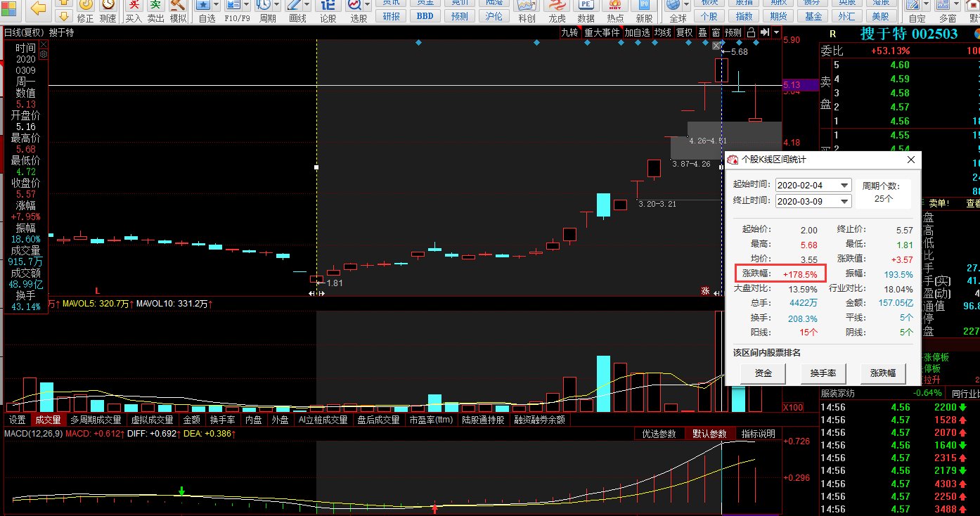Click the 资金 ranking button
The width and height of the screenshot is (980, 516).
763,373
